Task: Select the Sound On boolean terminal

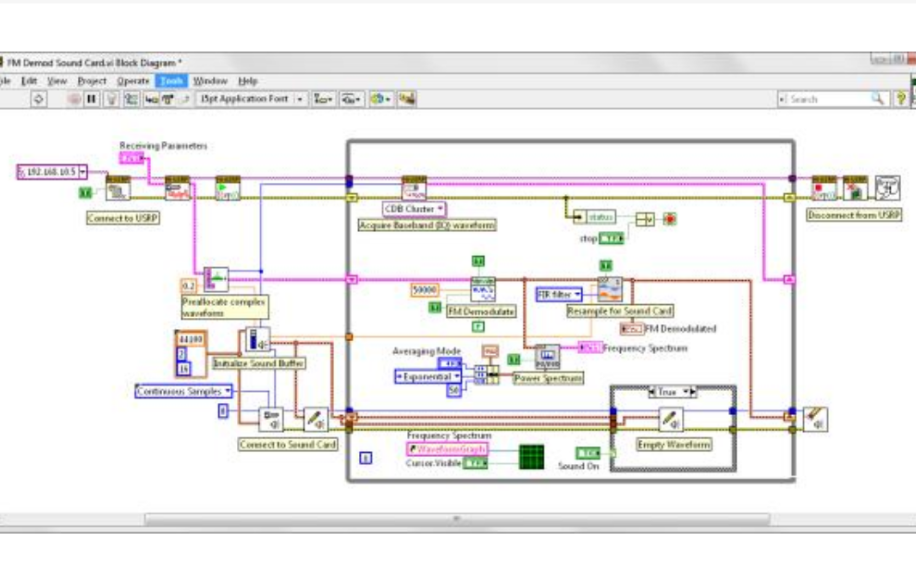Action: 588,453
